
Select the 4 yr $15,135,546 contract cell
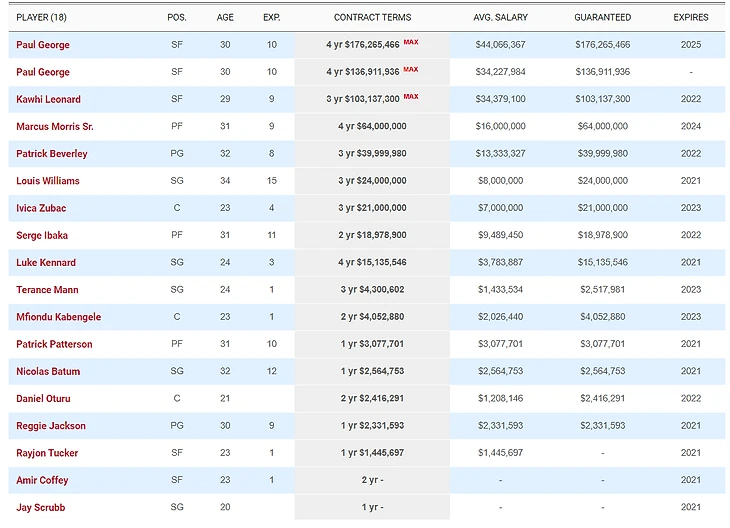point(372,263)
